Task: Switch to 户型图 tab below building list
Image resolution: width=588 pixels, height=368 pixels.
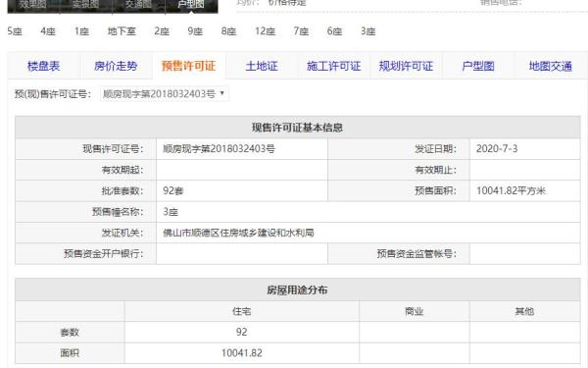Action: [478, 66]
